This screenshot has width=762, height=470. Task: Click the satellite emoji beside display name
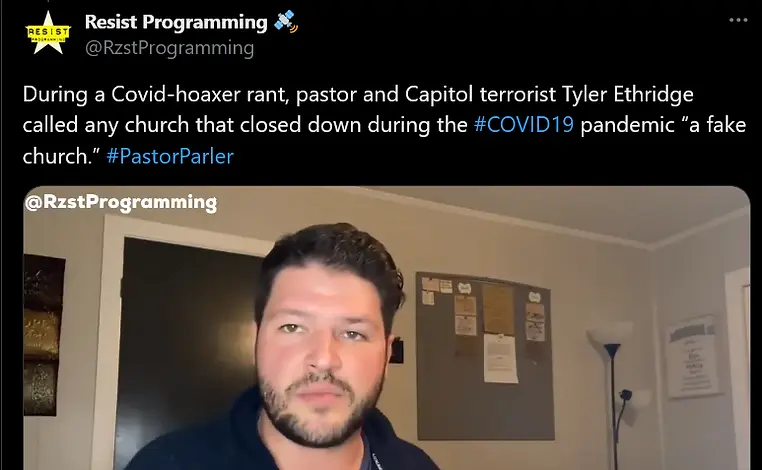(x=286, y=22)
